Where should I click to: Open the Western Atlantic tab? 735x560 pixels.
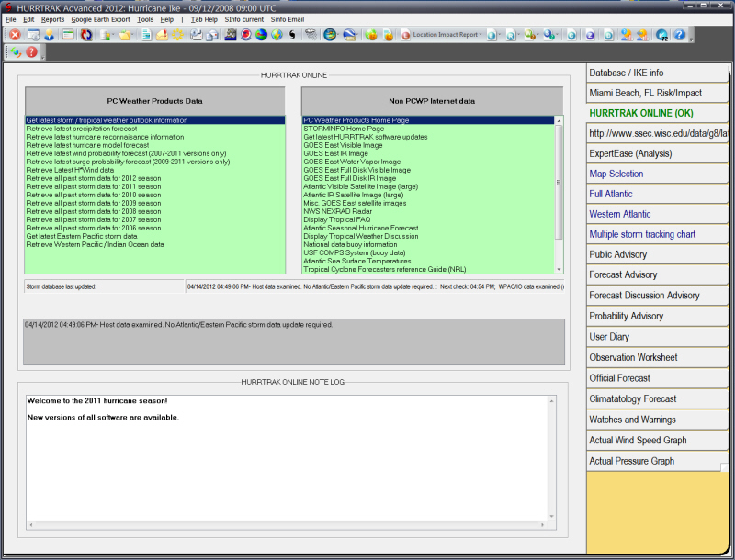click(x=657, y=214)
